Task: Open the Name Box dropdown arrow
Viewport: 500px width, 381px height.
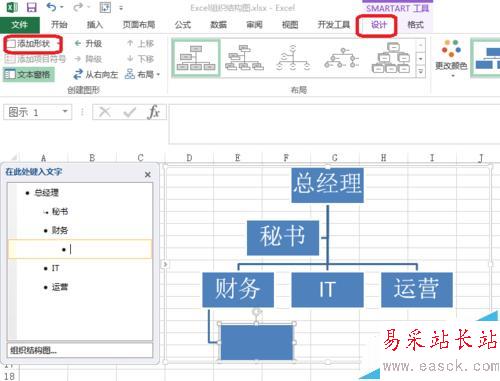Action: (x=65, y=111)
